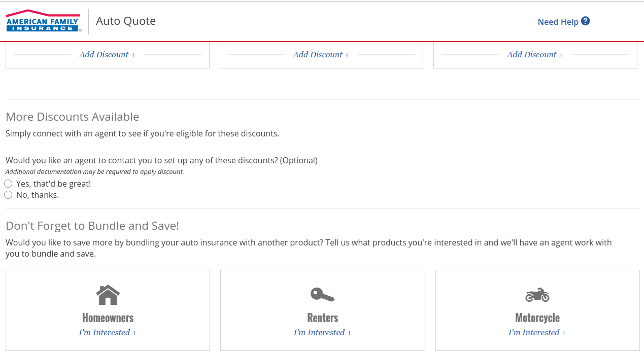Click the Auto Quote page title
The height and width of the screenshot is (354, 644).
click(126, 21)
